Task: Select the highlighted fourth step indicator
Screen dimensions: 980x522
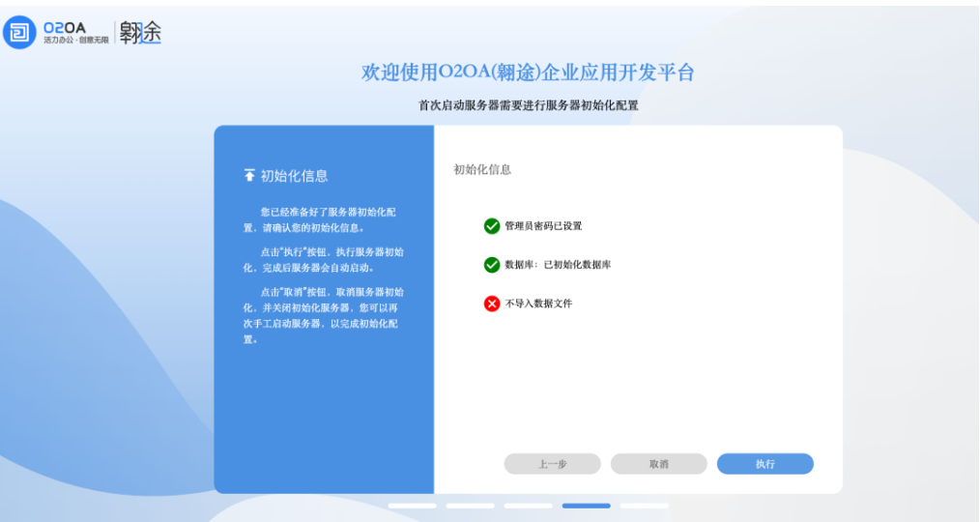Action: 587,506
